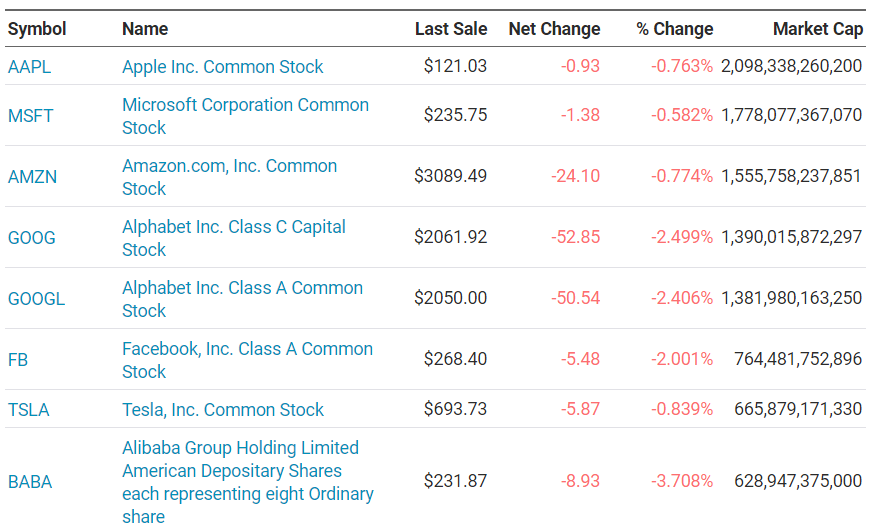Screen dimensions: 887x524
Task: Sort by Net Change column header
Action: point(554,29)
